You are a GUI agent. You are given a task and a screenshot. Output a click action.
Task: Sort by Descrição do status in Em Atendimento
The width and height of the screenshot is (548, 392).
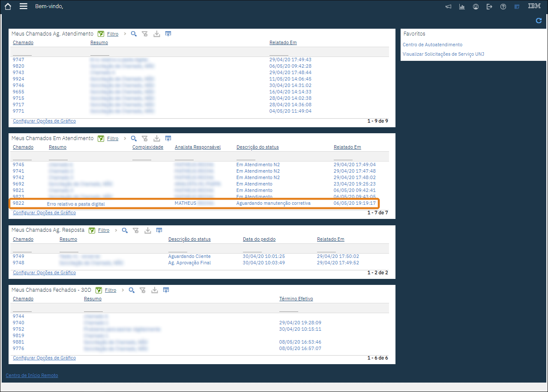tap(258, 147)
